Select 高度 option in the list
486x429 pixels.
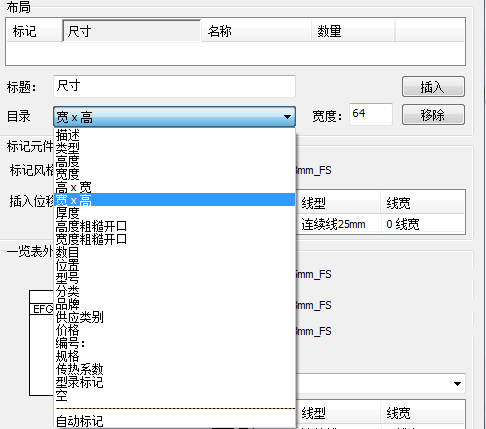174,161
